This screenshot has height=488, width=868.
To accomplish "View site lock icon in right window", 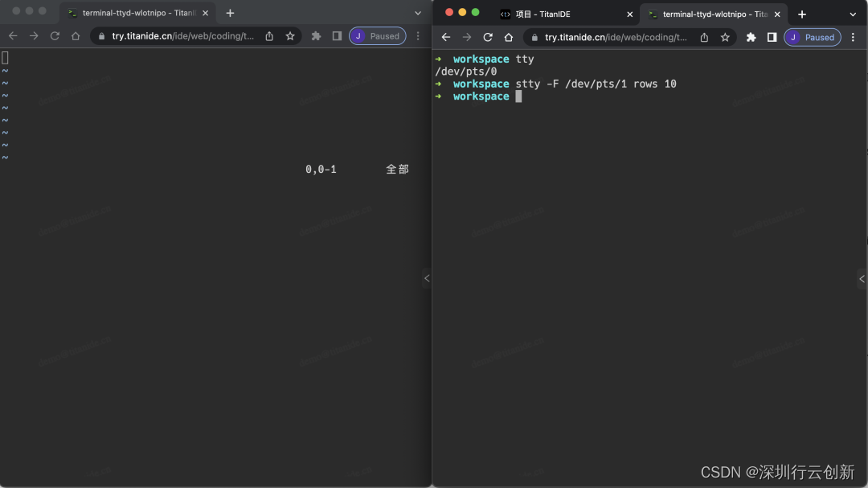I will (534, 37).
